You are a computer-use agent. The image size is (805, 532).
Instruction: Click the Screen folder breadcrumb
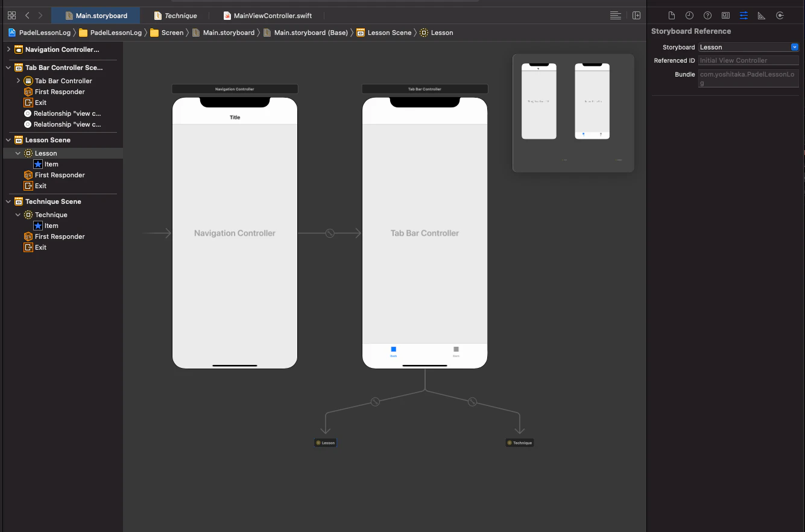[167, 33]
